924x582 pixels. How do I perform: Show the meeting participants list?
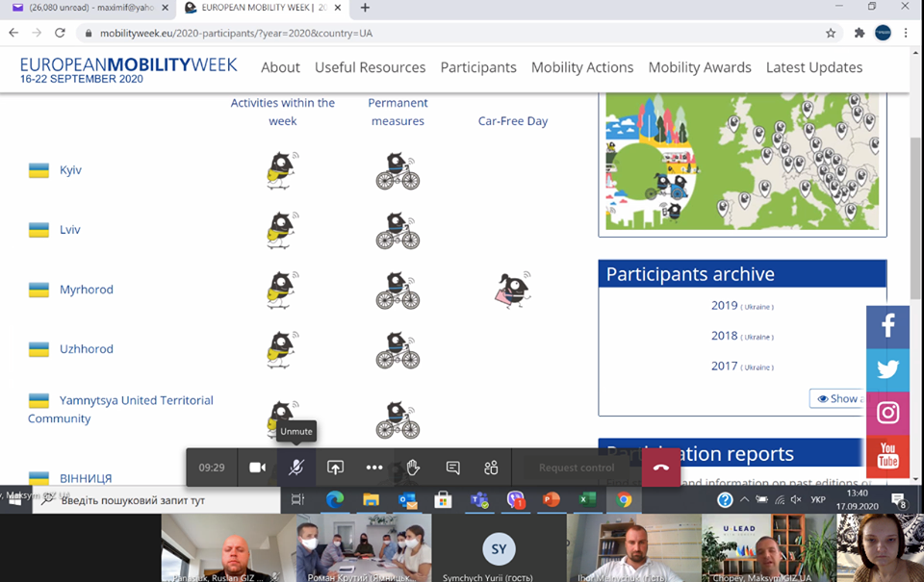[x=491, y=468]
